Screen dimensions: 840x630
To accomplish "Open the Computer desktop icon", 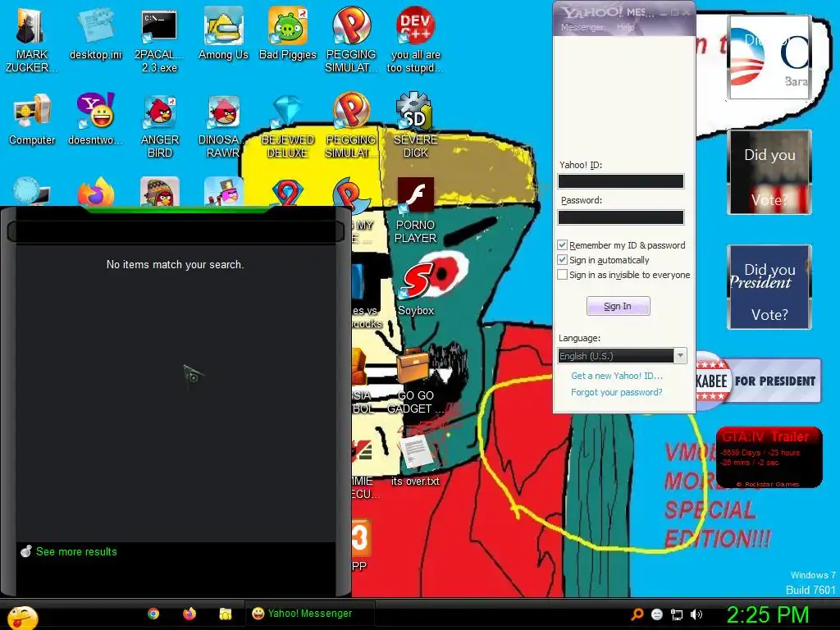I will [x=32, y=119].
